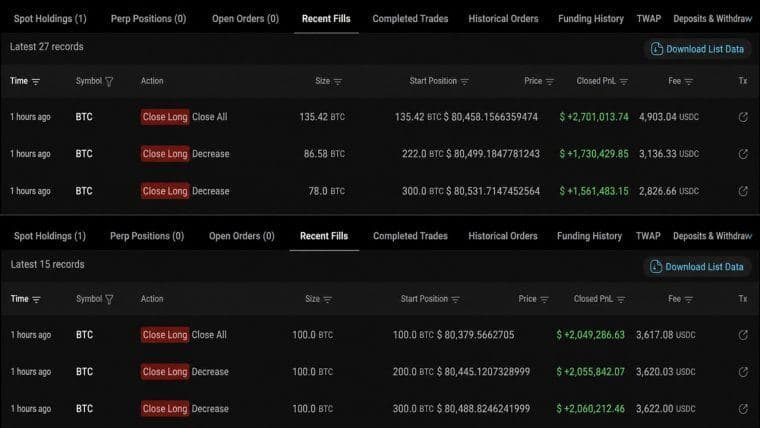
Task: Click Close Long badge in 86.58 BTC row
Action: point(165,154)
